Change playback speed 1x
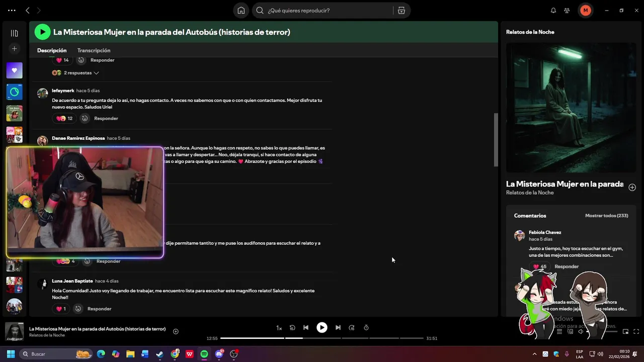Viewport: 644px width, 362px height. [x=279, y=328]
